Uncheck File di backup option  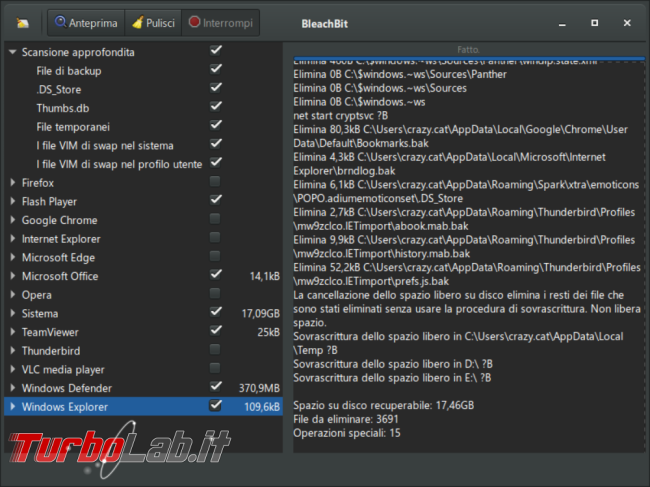tap(215, 69)
